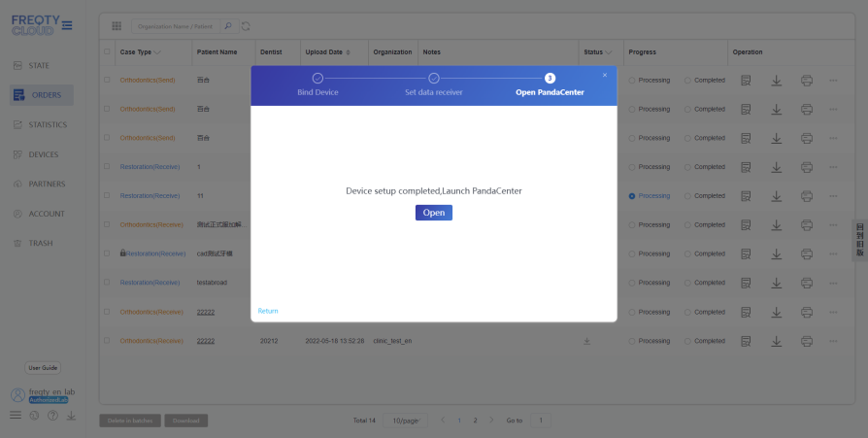
Task: Toggle the select-all checkbox in header
Action: 107,52
